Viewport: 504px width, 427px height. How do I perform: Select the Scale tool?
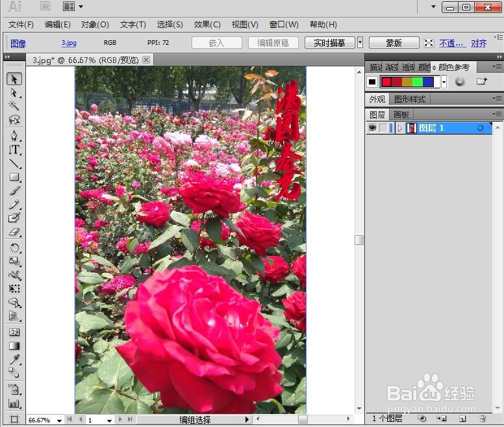coord(14,261)
